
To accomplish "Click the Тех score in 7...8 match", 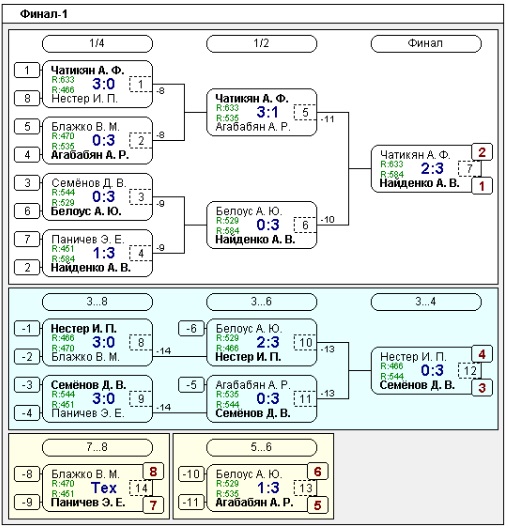I will pos(104,488).
